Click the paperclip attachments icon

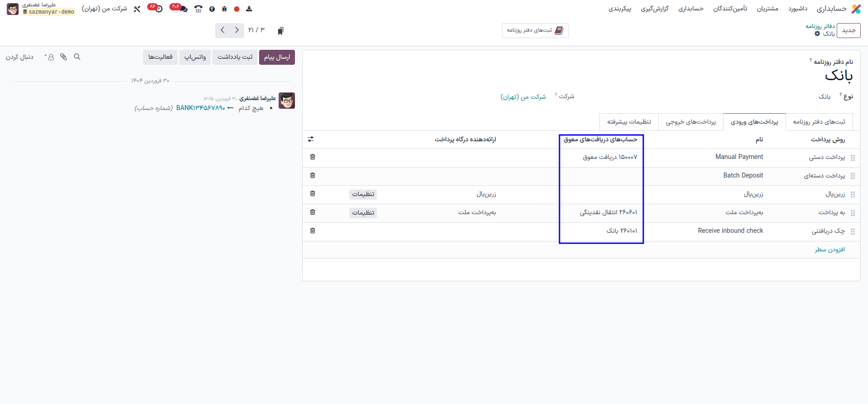[x=63, y=57]
